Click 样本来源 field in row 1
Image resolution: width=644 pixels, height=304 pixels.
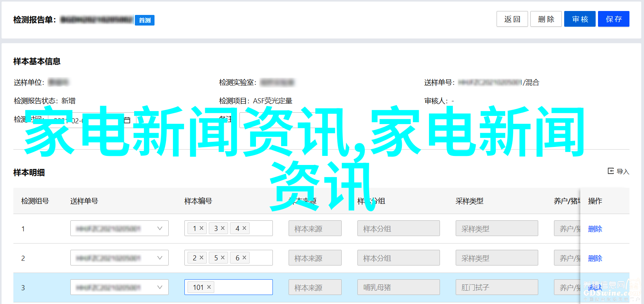click(x=315, y=228)
